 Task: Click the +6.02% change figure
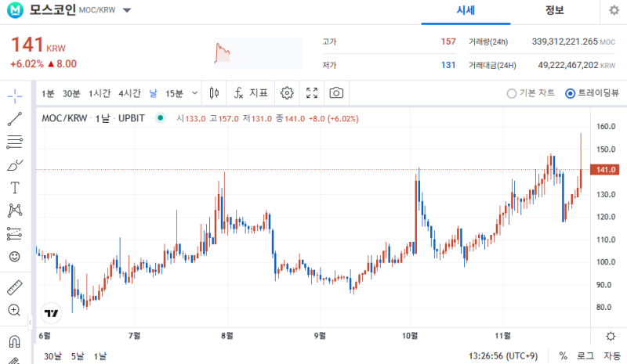pyautogui.click(x=27, y=64)
